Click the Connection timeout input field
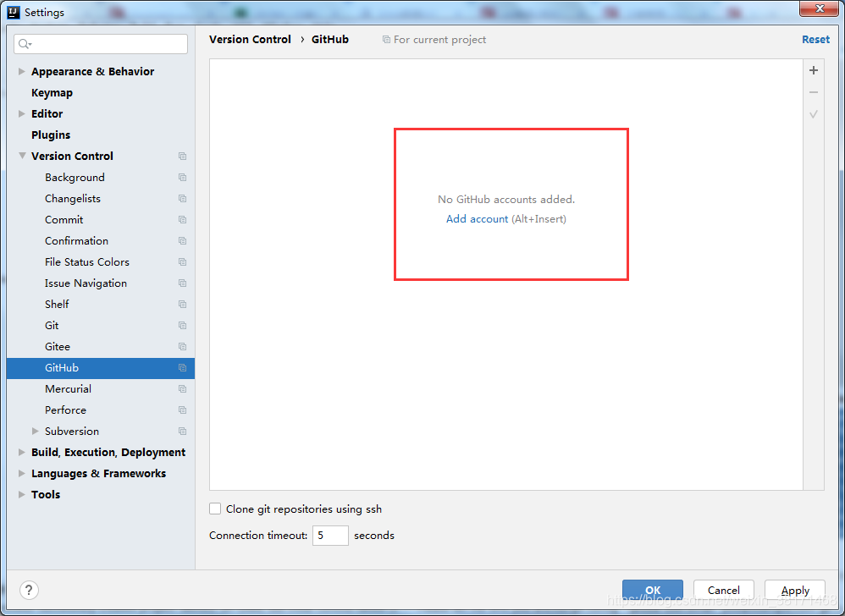This screenshot has width=845, height=616. click(x=330, y=536)
